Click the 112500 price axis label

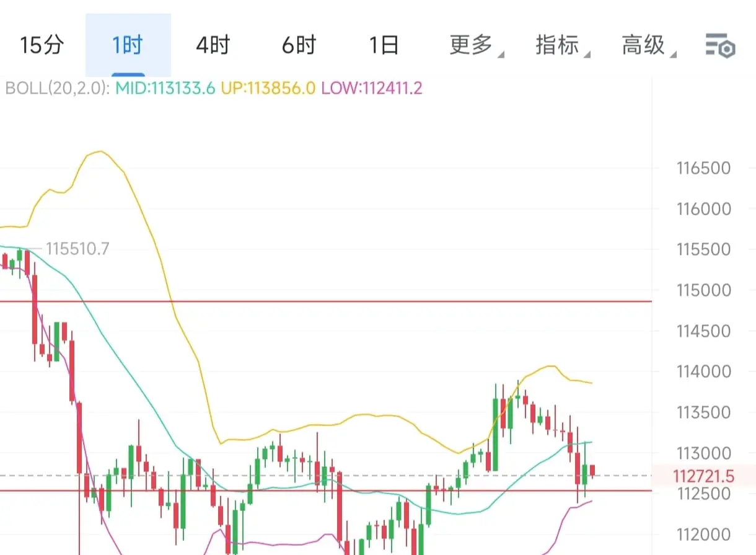point(703,494)
